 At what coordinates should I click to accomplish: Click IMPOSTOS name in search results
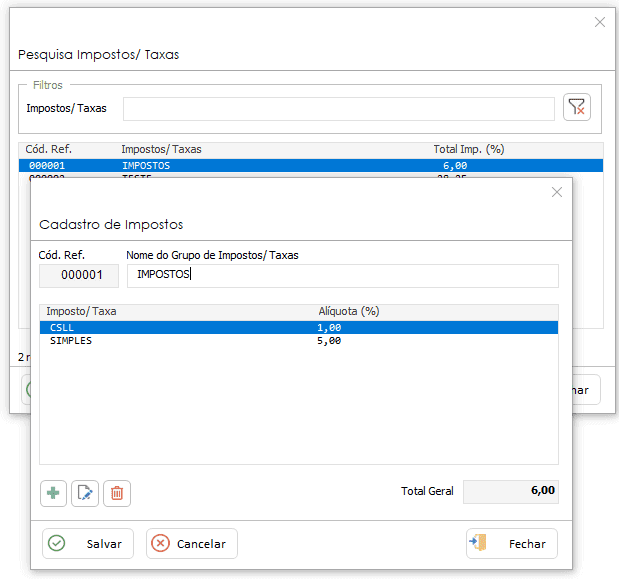(x=146, y=165)
